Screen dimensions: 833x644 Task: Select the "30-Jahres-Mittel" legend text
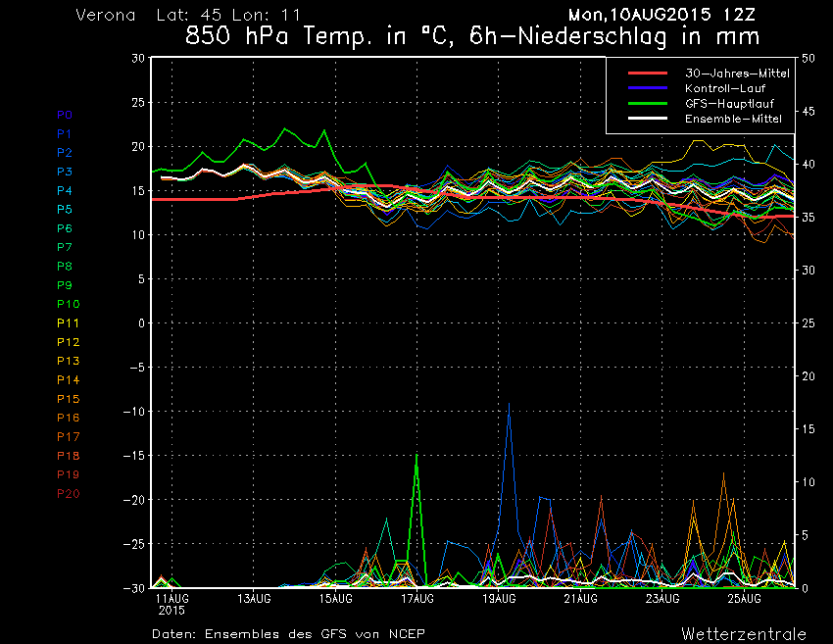[x=737, y=74]
